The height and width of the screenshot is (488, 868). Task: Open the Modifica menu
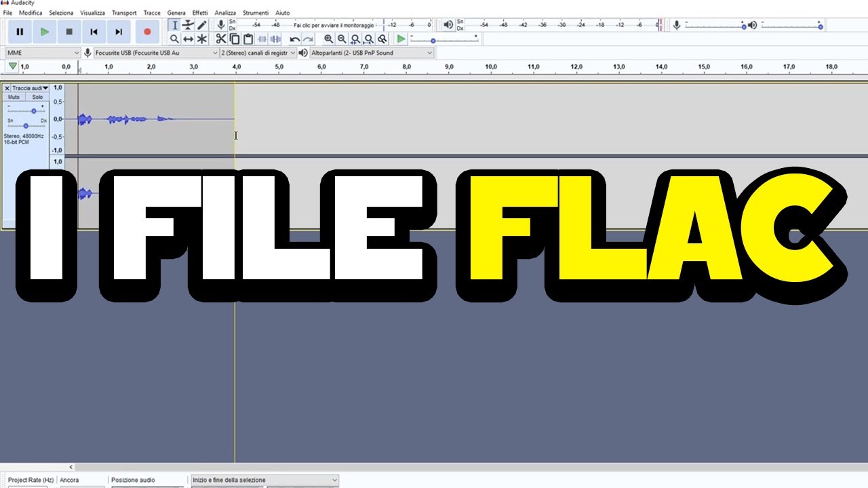coord(31,13)
